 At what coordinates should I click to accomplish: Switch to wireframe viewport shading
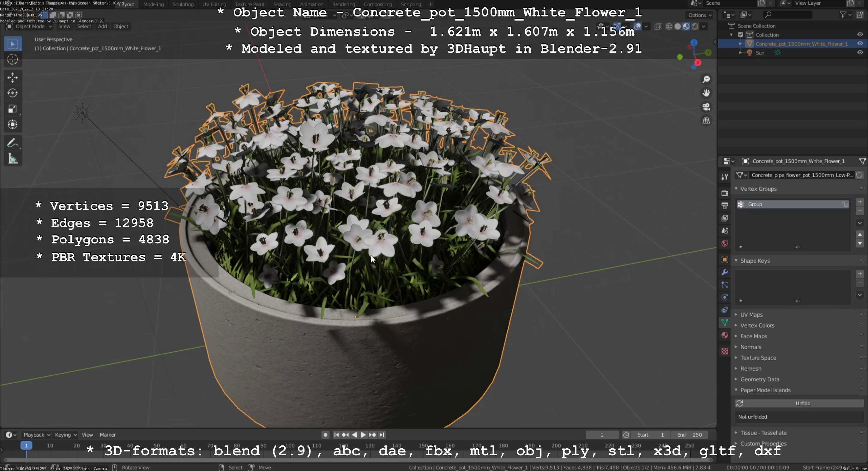coord(669,27)
